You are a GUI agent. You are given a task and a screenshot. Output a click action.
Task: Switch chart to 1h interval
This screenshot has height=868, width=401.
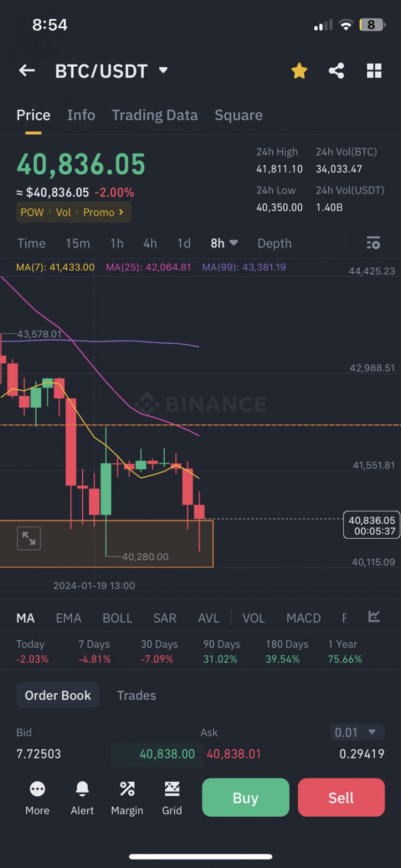(117, 243)
